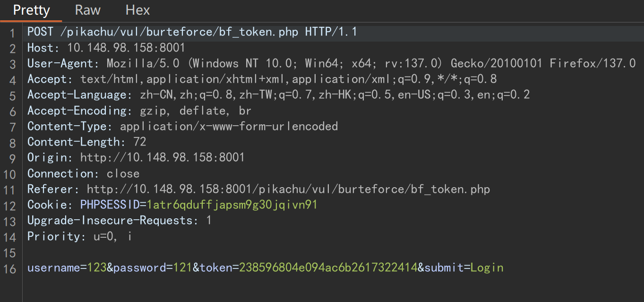
Task: Place cursor in the Host header value
Action: click(126, 48)
